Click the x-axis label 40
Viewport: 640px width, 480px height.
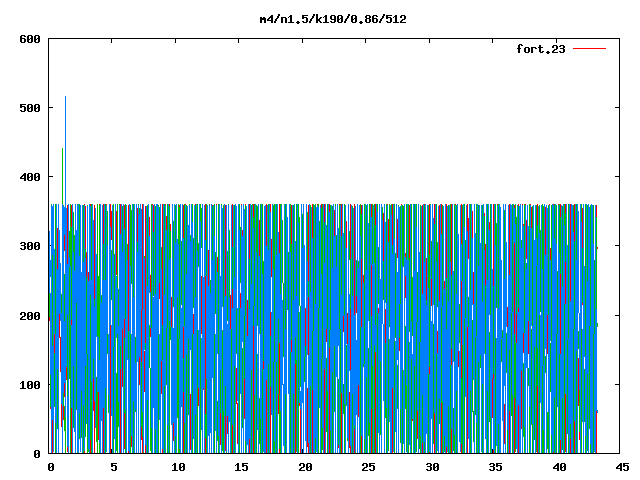[x=559, y=467]
